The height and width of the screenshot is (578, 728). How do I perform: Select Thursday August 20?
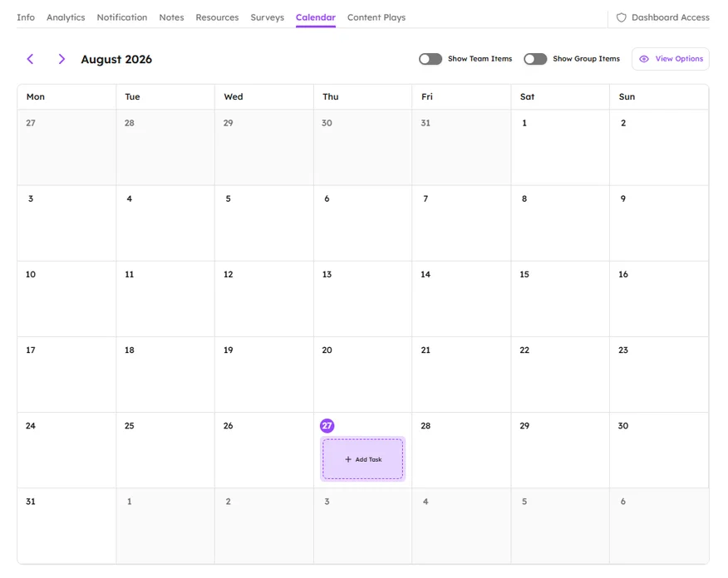point(362,375)
